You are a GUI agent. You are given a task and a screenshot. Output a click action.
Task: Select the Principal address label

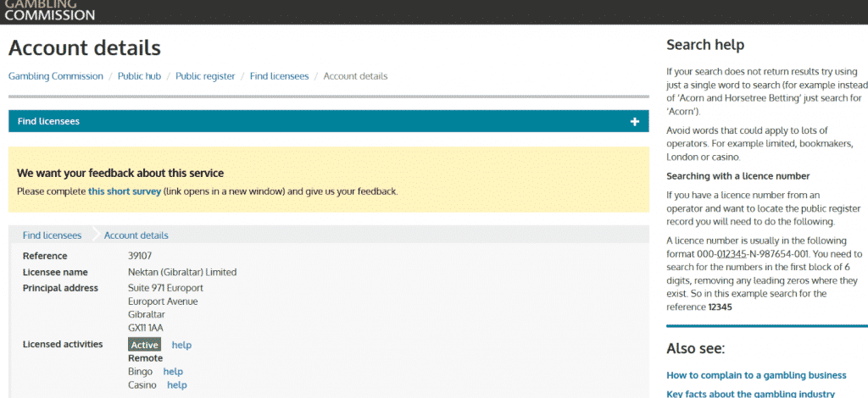tap(60, 288)
